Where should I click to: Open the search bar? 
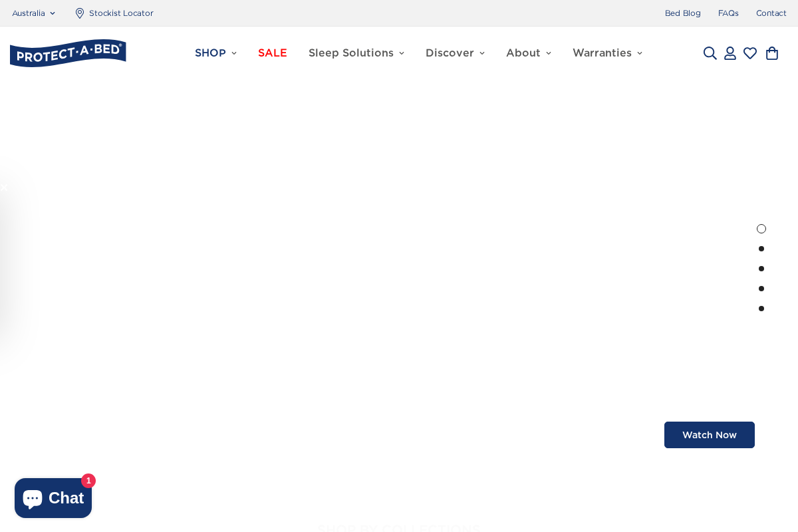710,53
